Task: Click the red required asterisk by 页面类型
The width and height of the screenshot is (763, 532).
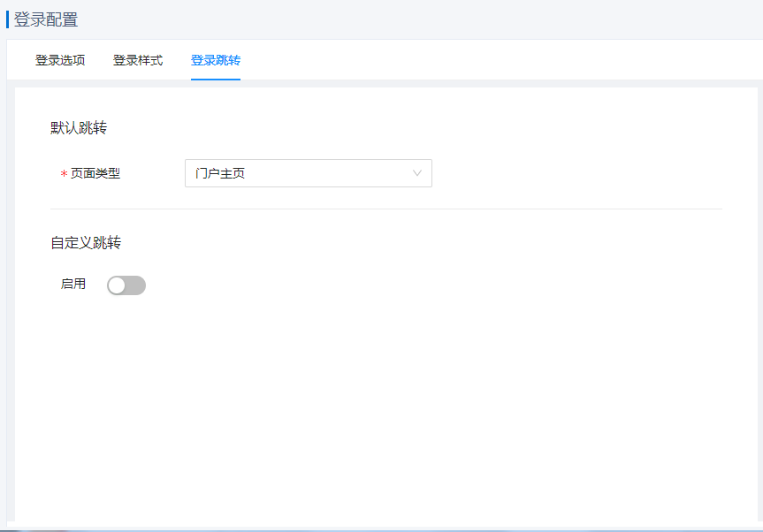Action: tap(64, 175)
